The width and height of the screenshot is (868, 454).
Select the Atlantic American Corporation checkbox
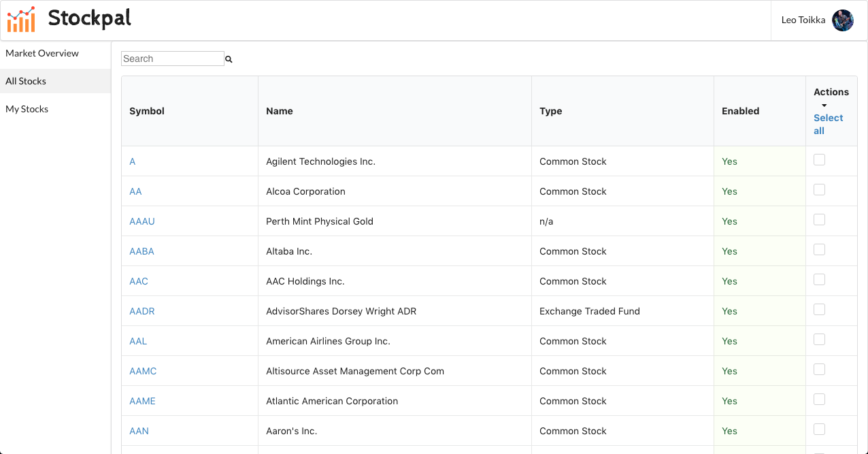[819, 399]
